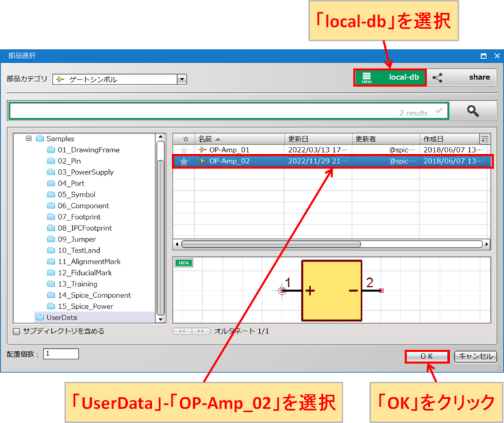Click the キャンセル button
Viewport: 504px width, 423px height.
[x=475, y=356]
